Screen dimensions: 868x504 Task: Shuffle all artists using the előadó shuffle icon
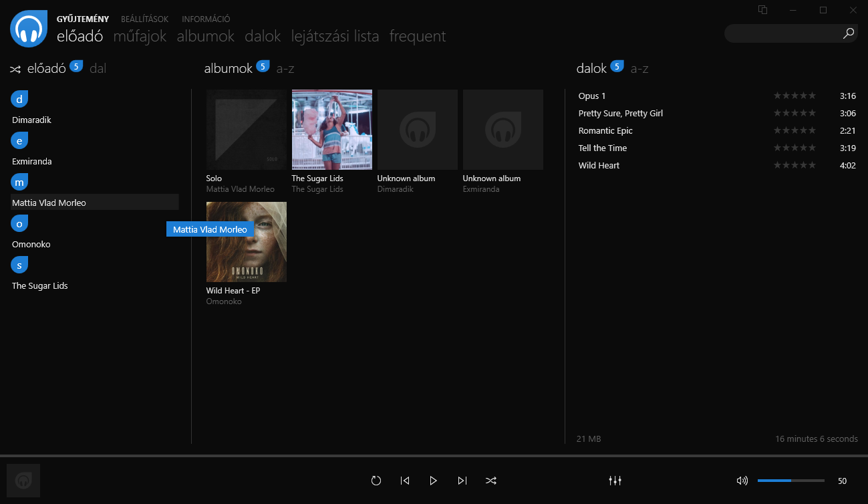coord(15,69)
